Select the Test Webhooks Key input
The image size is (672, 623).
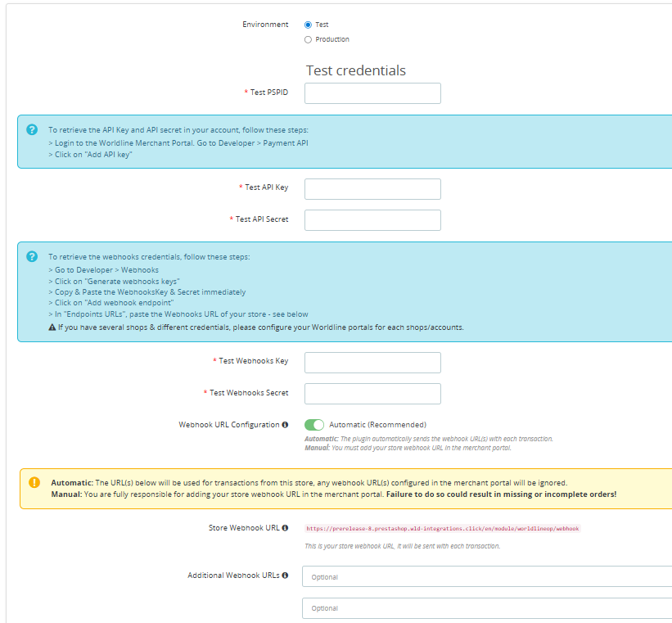pos(372,362)
